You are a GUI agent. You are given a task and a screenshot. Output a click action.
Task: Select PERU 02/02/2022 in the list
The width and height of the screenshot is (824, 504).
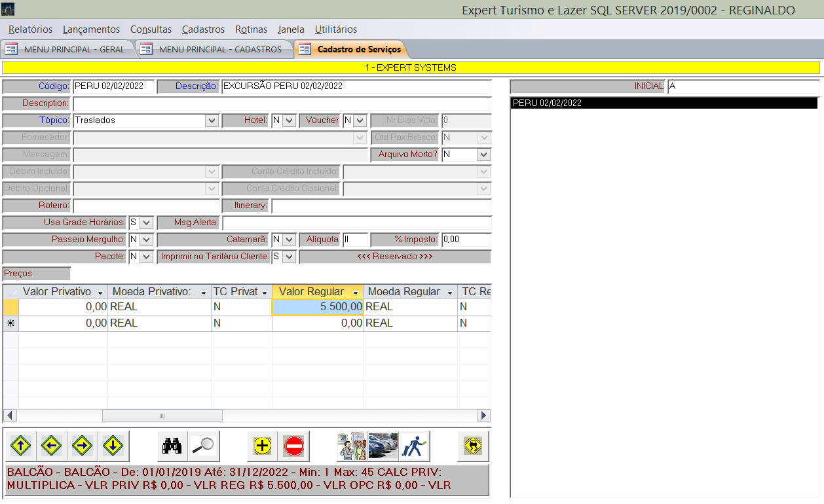(x=663, y=103)
